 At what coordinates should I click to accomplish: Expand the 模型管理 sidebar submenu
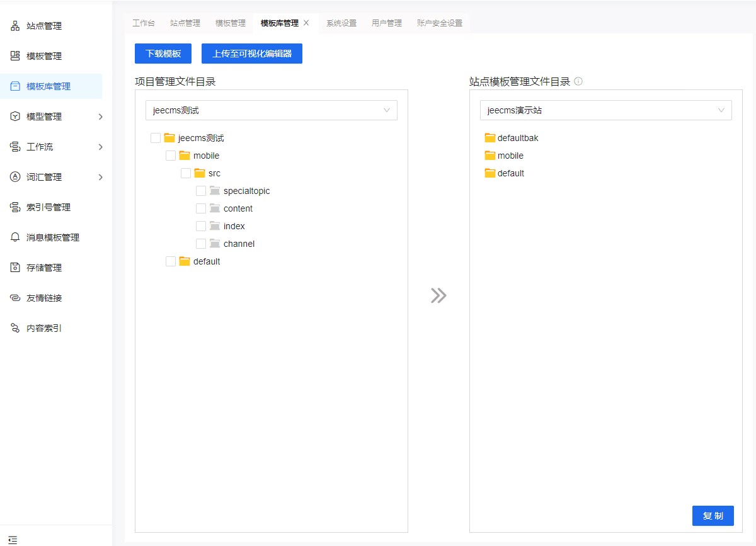[100, 117]
